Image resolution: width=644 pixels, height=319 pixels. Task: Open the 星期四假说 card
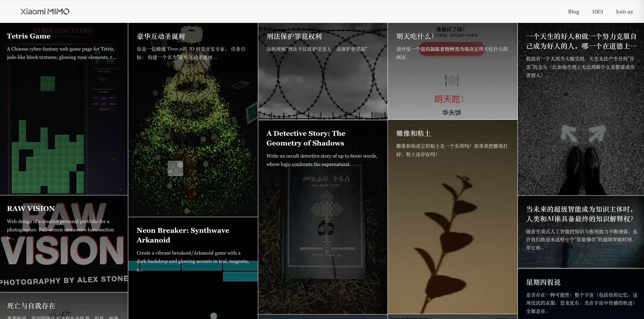pos(543,282)
